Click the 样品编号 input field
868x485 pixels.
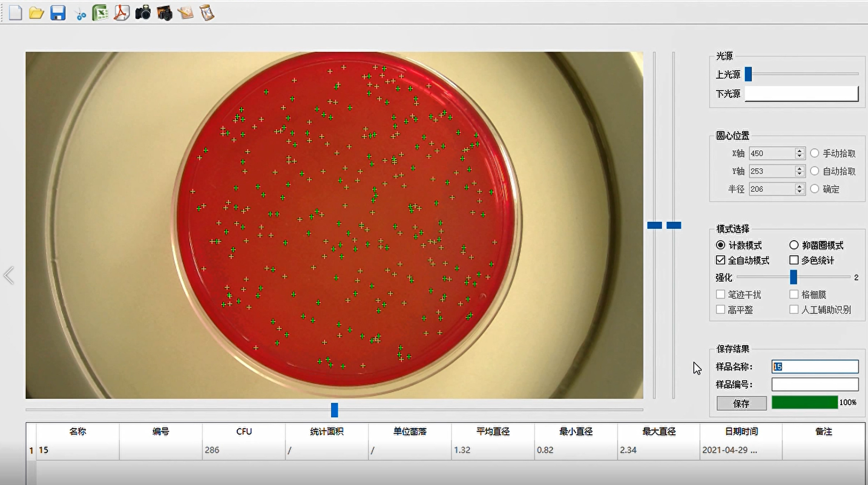pyautogui.click(x=814, y=384)
